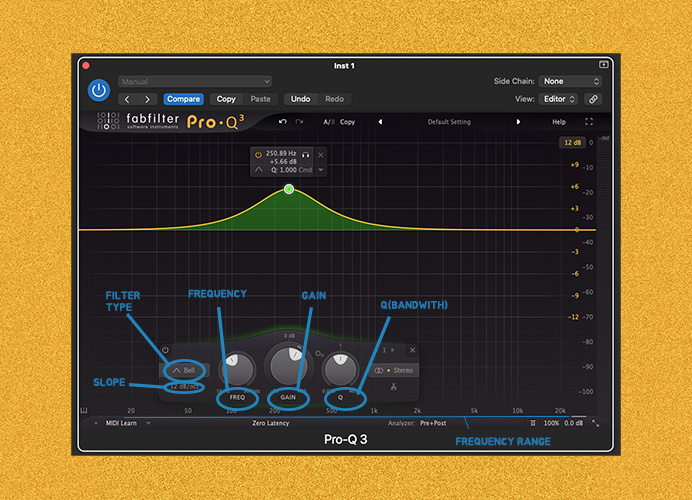This screenshot has width=692, height=500.
Task: Click the FabFilter redo arrow icon
Action: 299,122
